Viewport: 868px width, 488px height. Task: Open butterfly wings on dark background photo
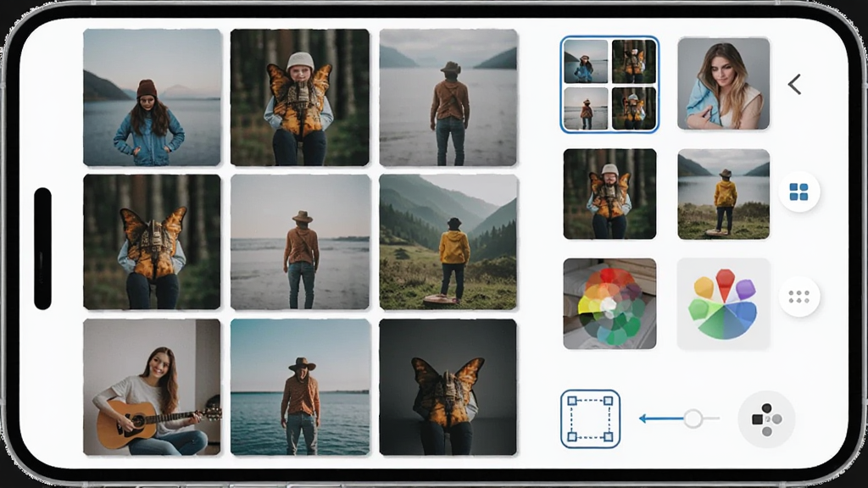coord(448,387)
